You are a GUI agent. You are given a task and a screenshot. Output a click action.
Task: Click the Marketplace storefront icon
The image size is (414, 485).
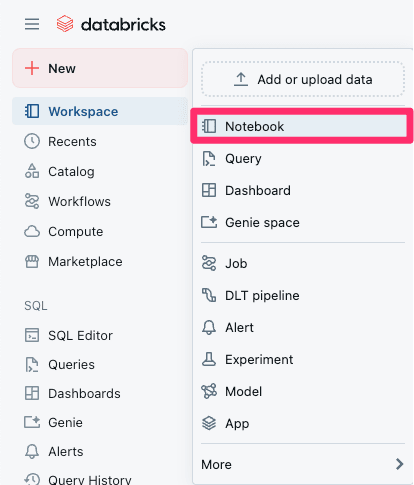[32, 261]
